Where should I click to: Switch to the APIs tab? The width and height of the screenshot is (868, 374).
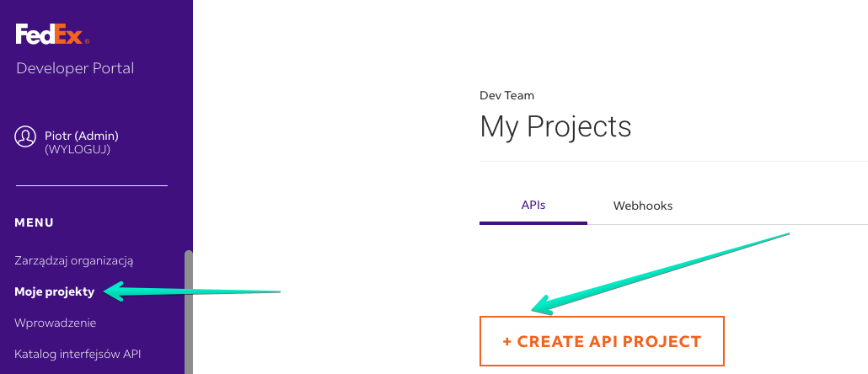pyautogui.click(x=533, y=206)
